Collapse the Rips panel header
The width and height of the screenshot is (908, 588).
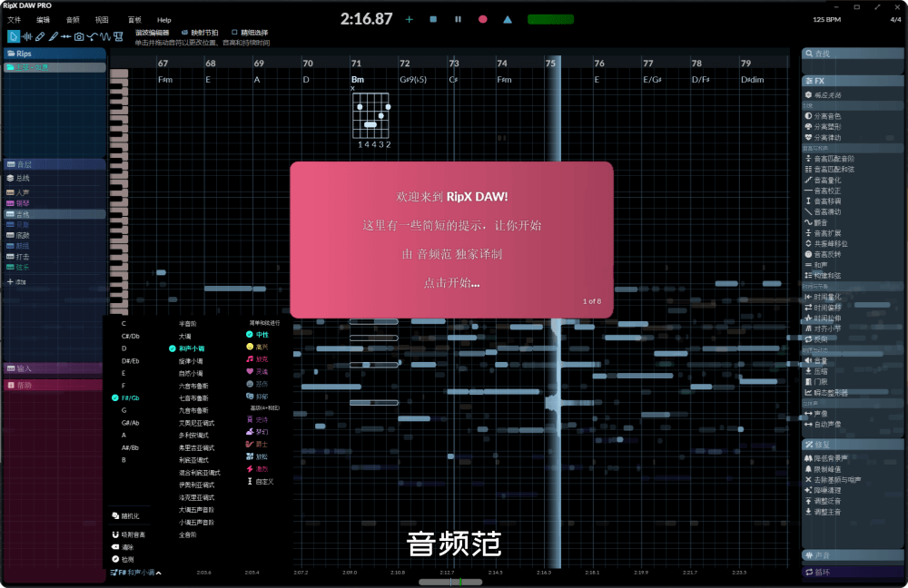pos(54,54)
